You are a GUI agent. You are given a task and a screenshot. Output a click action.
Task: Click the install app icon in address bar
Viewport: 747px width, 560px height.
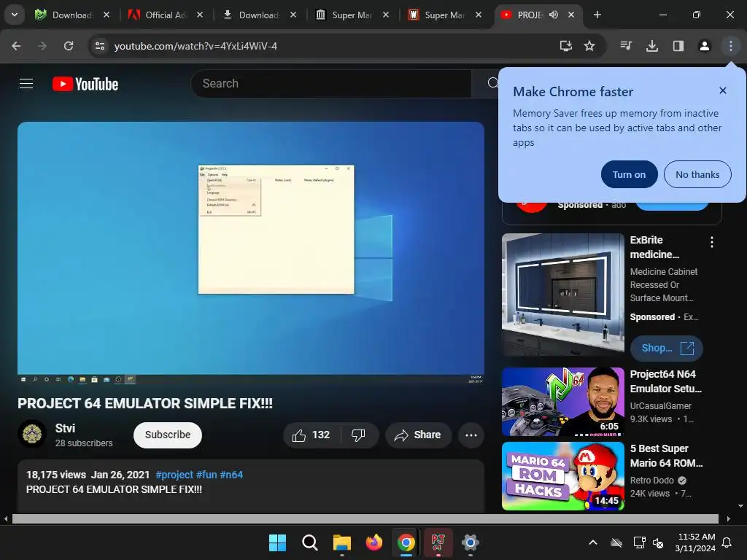(x=565, y=46)
